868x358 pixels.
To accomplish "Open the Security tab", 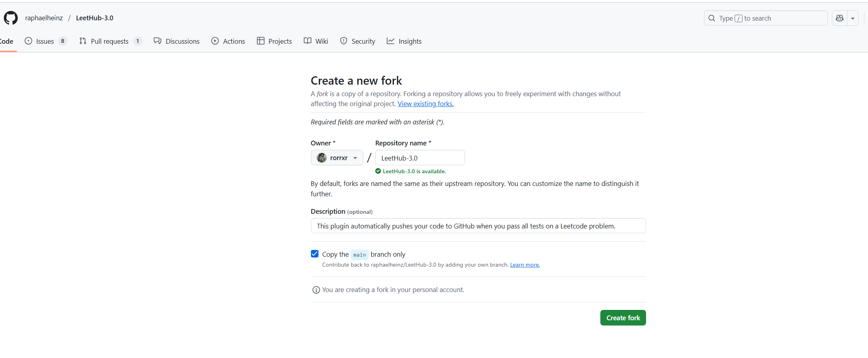I will coord(357,41).
